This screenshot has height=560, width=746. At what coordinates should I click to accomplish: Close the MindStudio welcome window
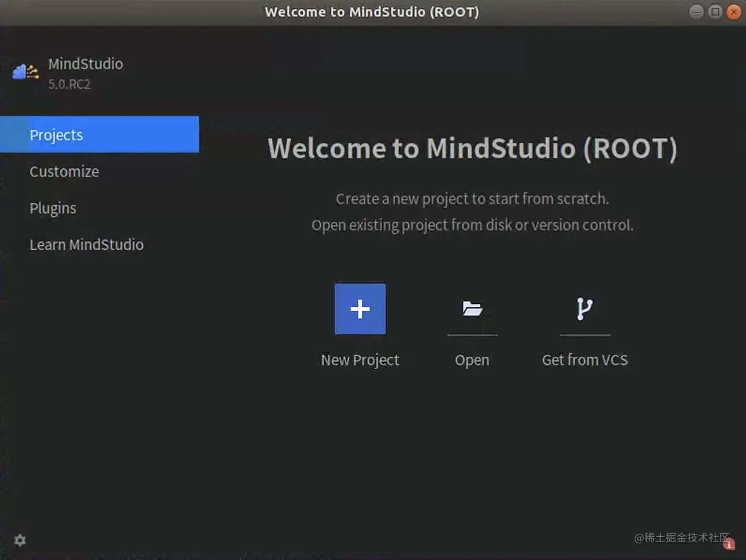coord(734,11)
